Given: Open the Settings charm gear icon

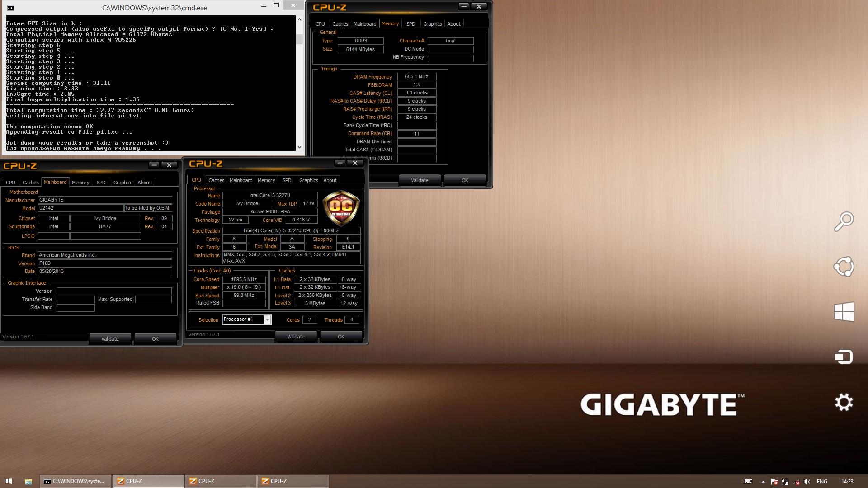Looking at the screenshot, I should 844,402.
